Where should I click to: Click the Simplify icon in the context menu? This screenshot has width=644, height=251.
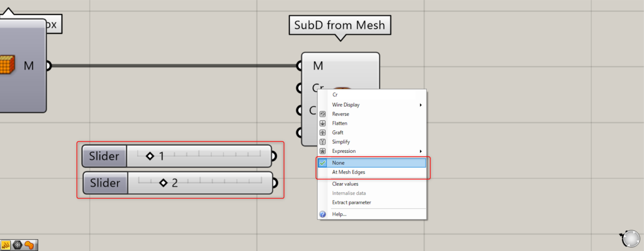tap(322, 141)
